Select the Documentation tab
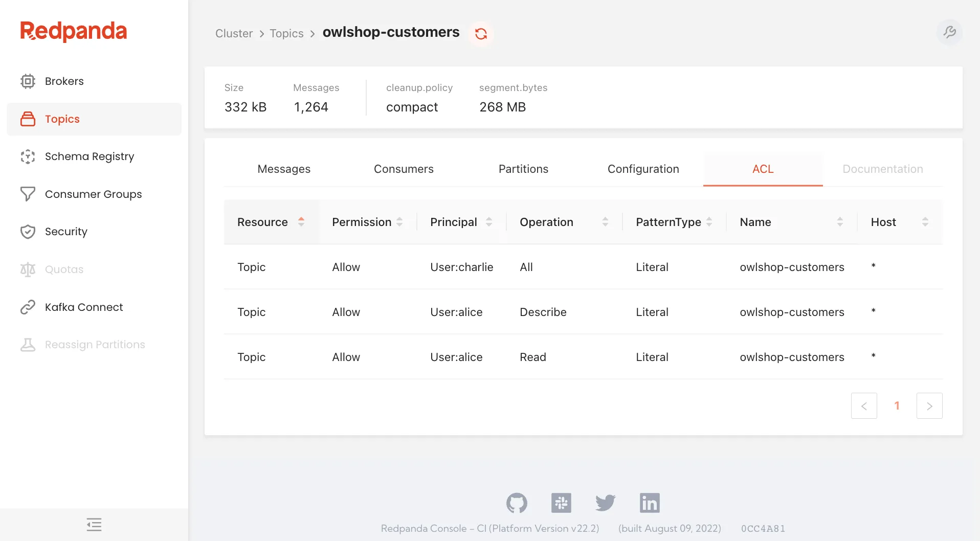Image resolution: width=980 pixels, height=541 pixels. point(882,169)
